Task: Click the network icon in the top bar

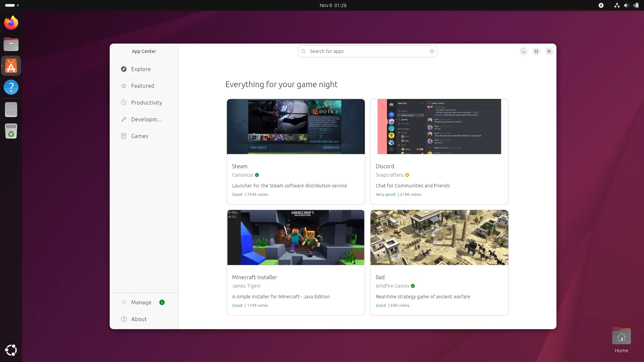Action: tap(616, 5)
